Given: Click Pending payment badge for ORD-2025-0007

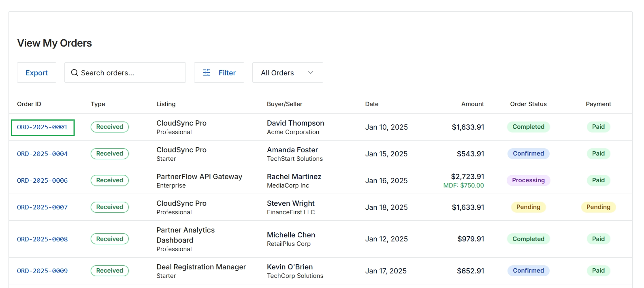Looking at the screenshot, I should point(598,207).
